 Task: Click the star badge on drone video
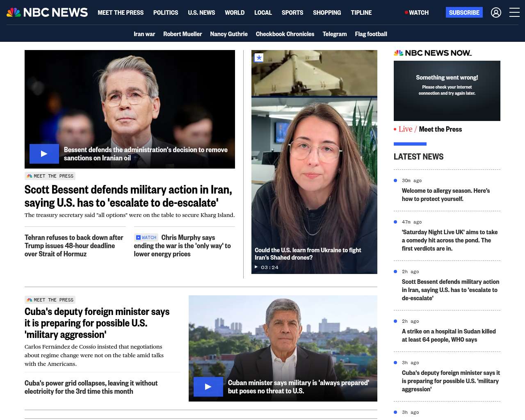[259, 58]
